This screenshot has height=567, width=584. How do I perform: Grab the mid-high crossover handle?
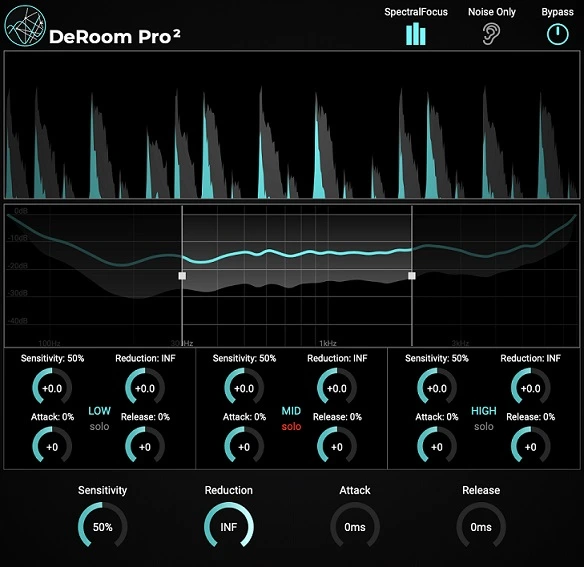[x=412, y=276]
